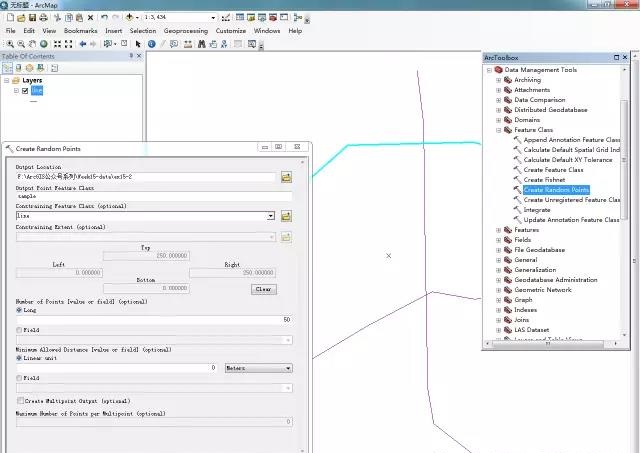Open Constraining Feature Class dropdown arrow
This screenshot has width=640, height=453.
click(271, 215)
